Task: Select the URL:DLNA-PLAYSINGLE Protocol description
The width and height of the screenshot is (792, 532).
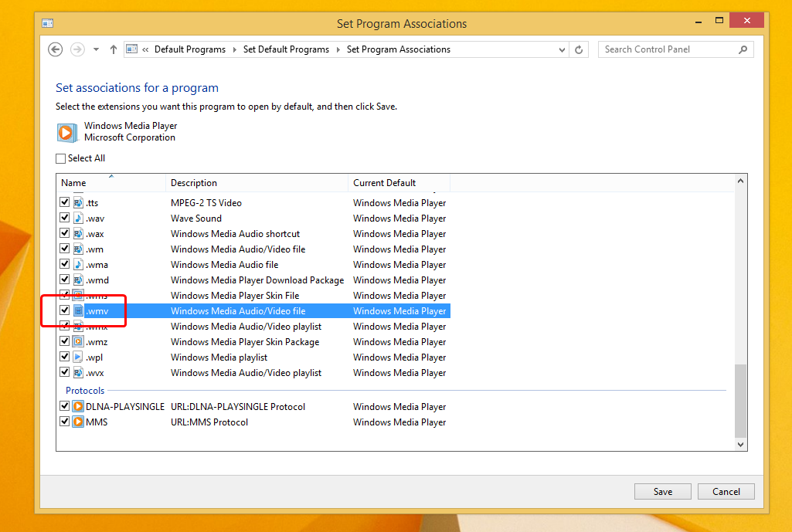Action: (238, 406)
